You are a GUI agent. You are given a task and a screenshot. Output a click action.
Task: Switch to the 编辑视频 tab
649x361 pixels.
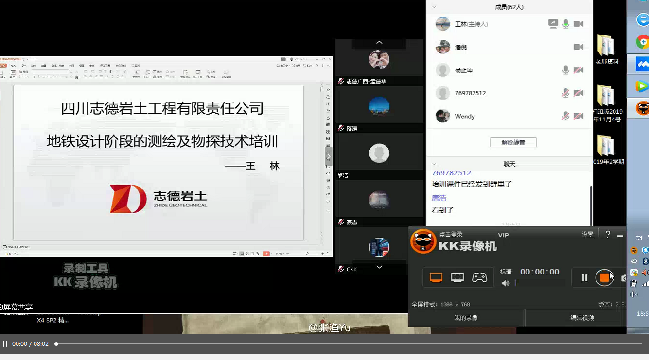coord(582,318)
